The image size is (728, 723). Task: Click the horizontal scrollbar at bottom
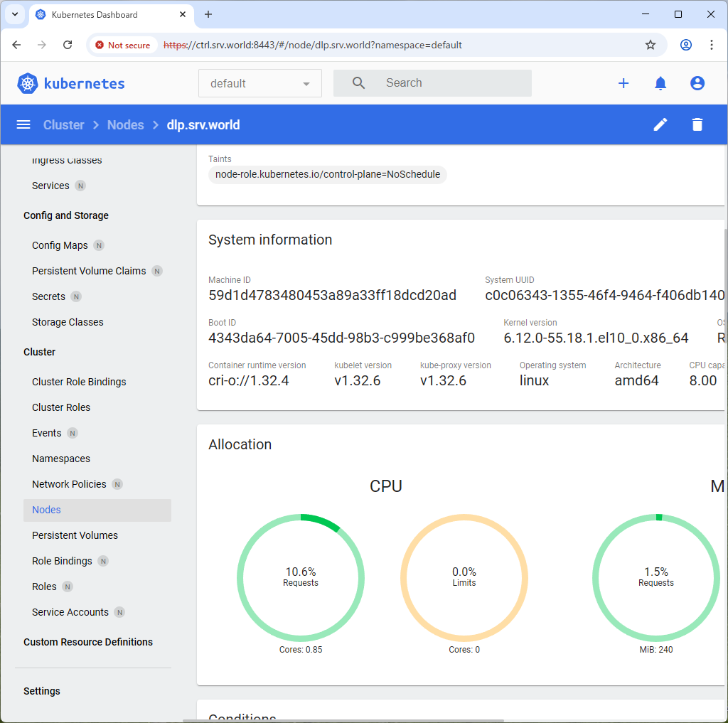343,721
